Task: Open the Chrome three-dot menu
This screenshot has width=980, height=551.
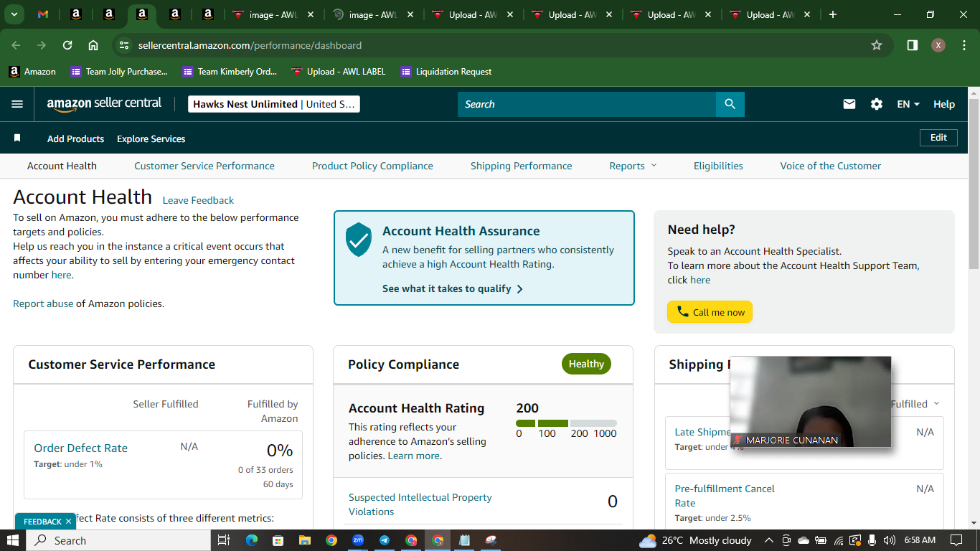Action: coord(963,45)
